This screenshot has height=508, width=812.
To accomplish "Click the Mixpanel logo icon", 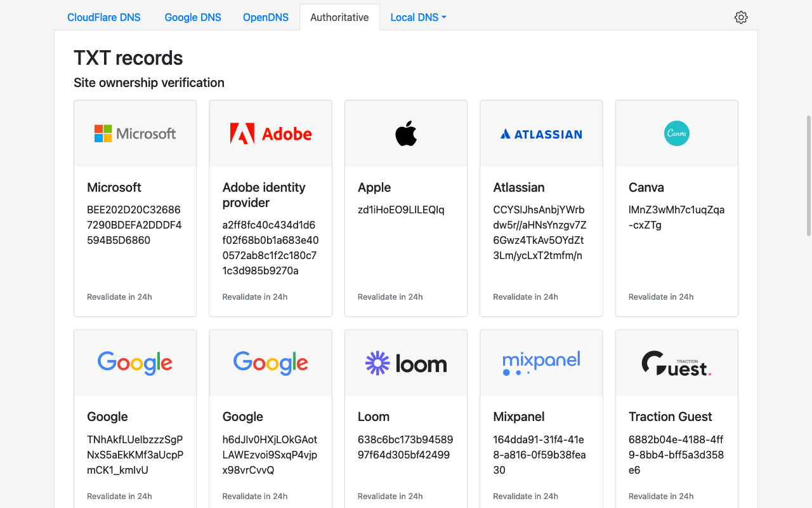I will [x=540, y=363].
